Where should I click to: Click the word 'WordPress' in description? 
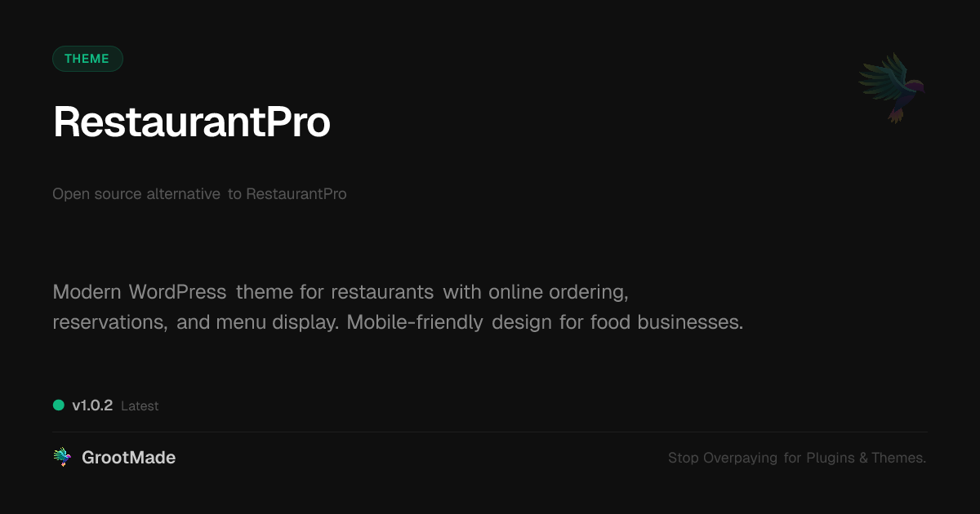coord(177,292)
